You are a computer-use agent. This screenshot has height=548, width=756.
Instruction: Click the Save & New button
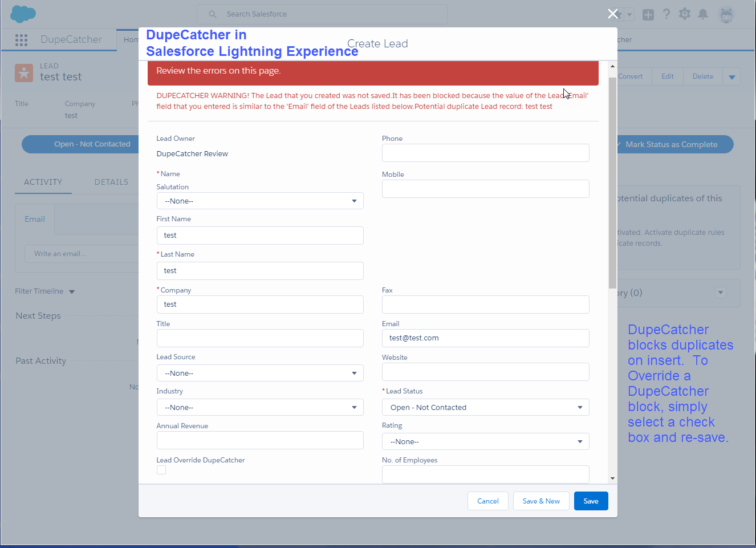[x=540, y=501]
